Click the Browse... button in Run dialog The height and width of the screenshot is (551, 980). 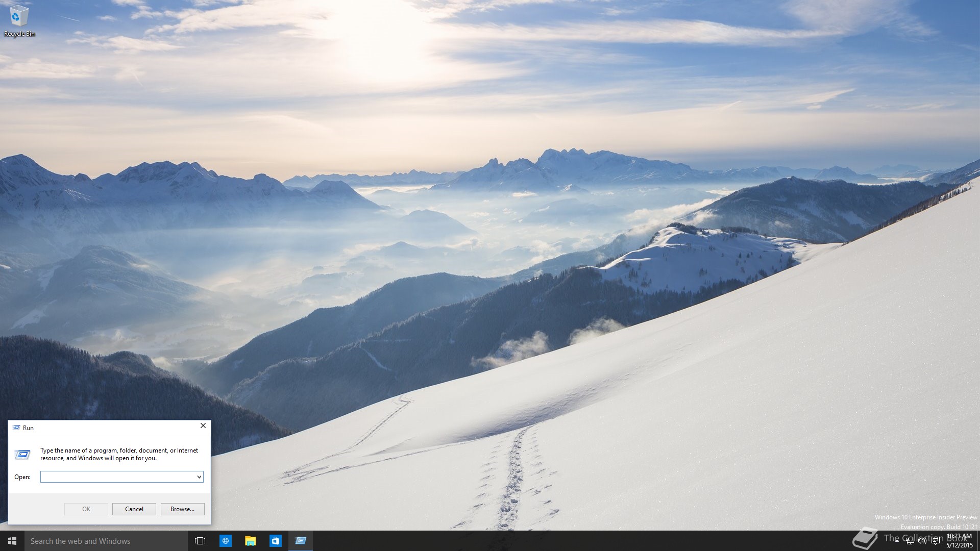183,509
